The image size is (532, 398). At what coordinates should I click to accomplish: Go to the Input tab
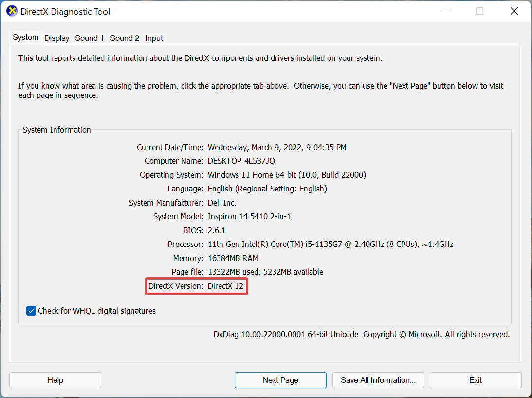click(x=154, y=38)
